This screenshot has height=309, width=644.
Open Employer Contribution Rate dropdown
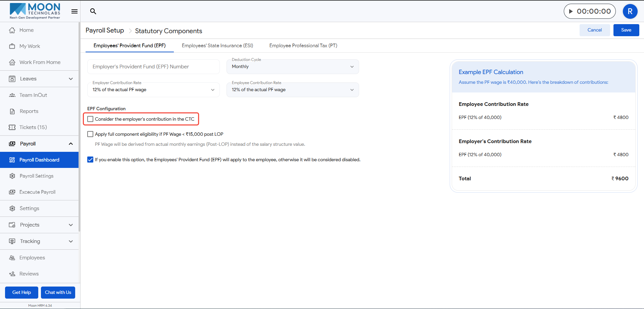[153, 90]
